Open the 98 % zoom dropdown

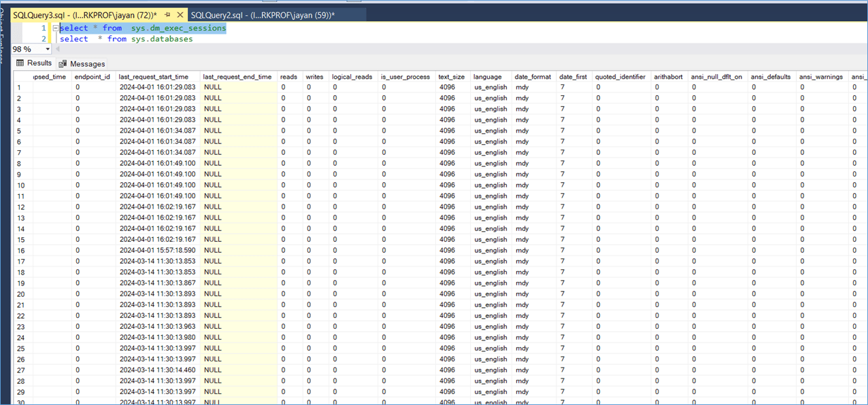(x=48, y=50)
